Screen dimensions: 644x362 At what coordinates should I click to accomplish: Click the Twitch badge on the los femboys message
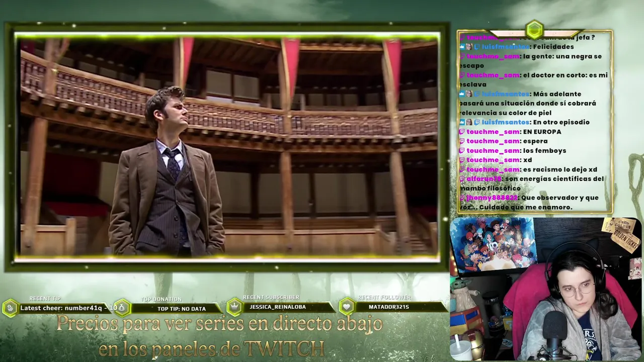(x=462, y=151)
